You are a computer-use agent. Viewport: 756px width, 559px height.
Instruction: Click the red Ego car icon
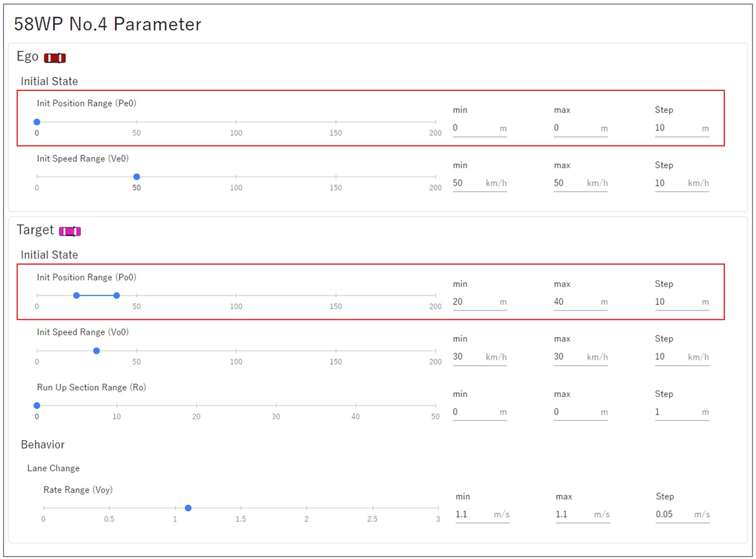tap(55, 58)
